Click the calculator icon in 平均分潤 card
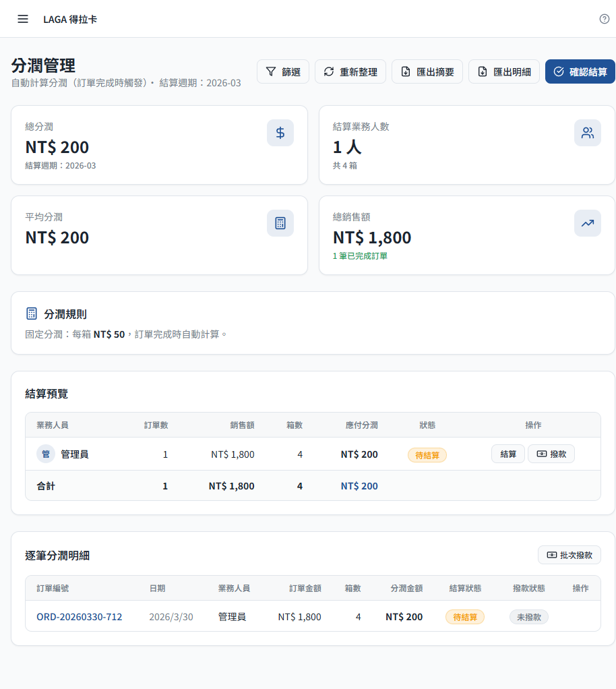616x689 pixels. tap(280, 223)
